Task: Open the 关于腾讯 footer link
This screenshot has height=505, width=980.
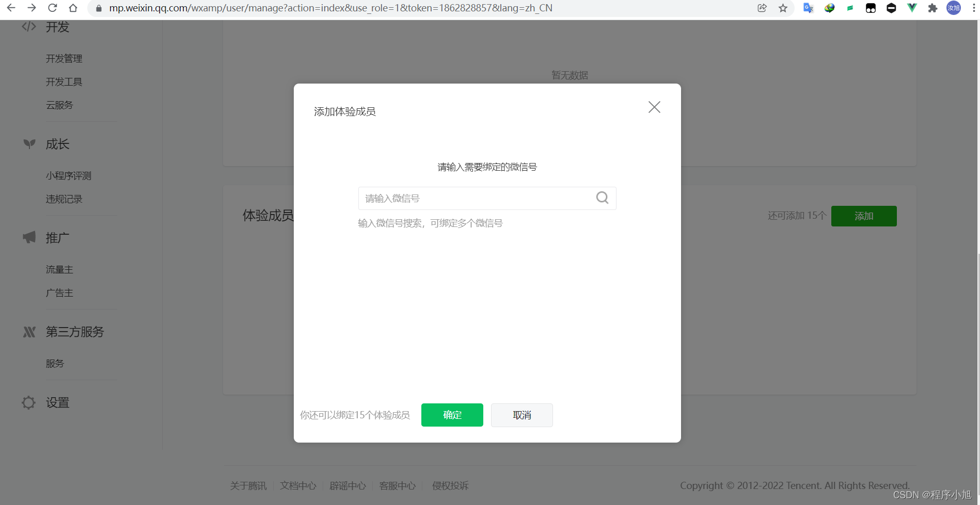Action: [248, 486]
